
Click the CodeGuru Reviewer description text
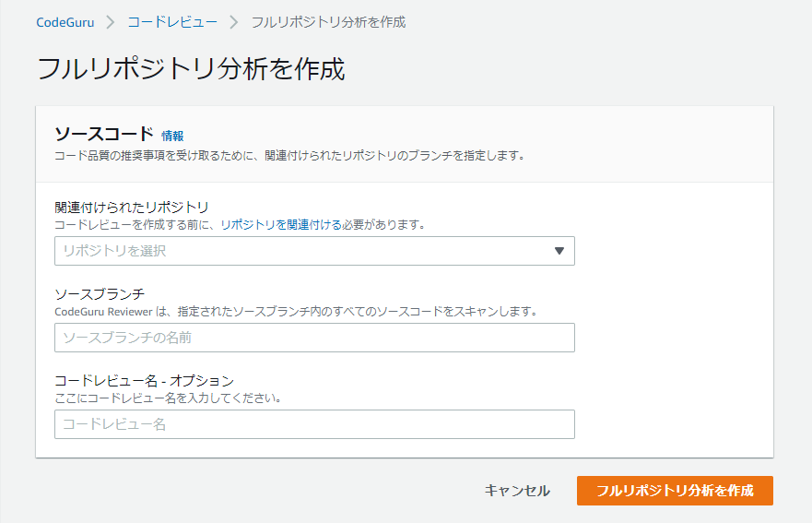[295, 312]
